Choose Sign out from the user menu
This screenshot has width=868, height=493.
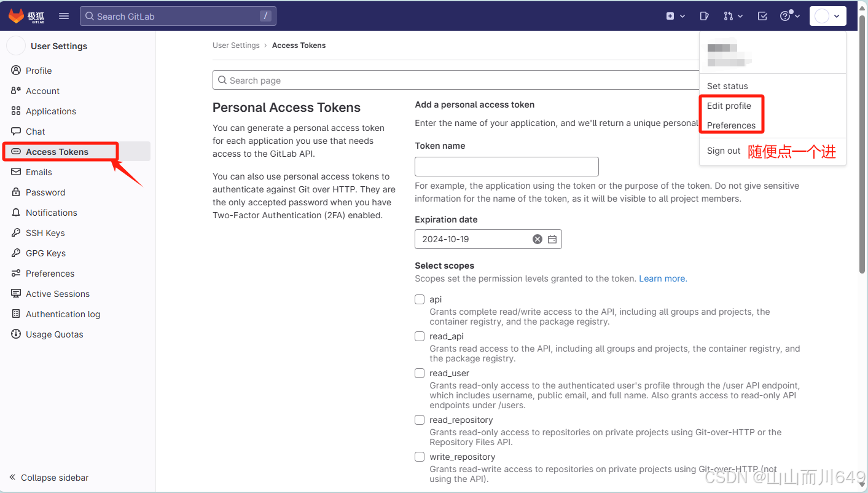click(723, 151)
